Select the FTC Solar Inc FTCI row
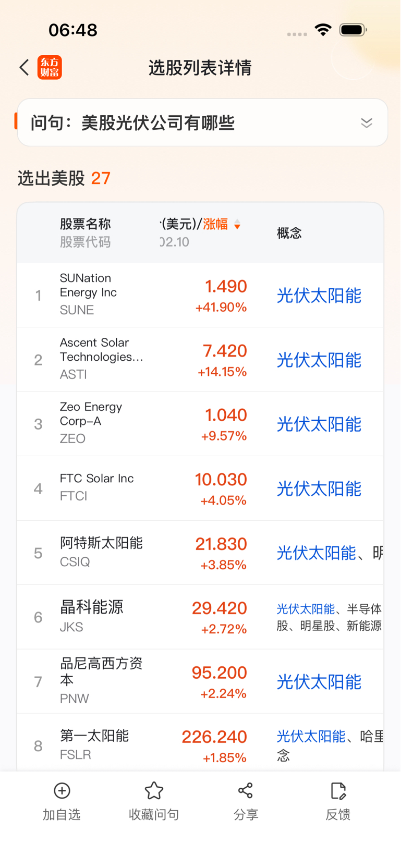 (96, 487)
